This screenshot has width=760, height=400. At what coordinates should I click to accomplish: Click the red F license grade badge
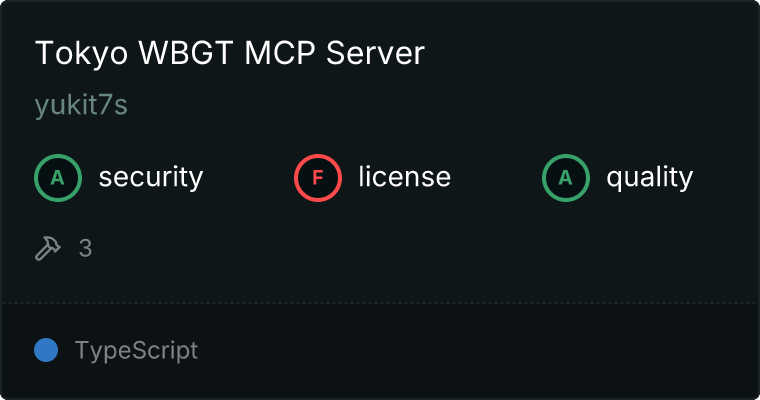(317, 178)
